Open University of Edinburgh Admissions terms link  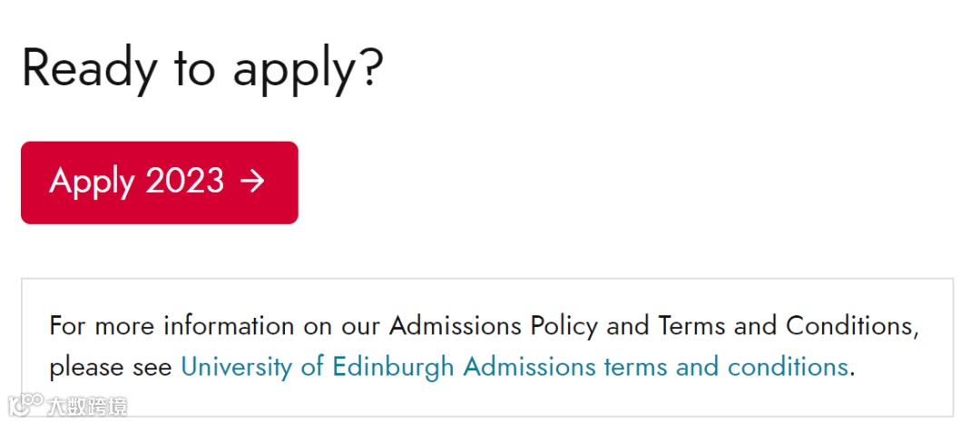pos(514,367)
